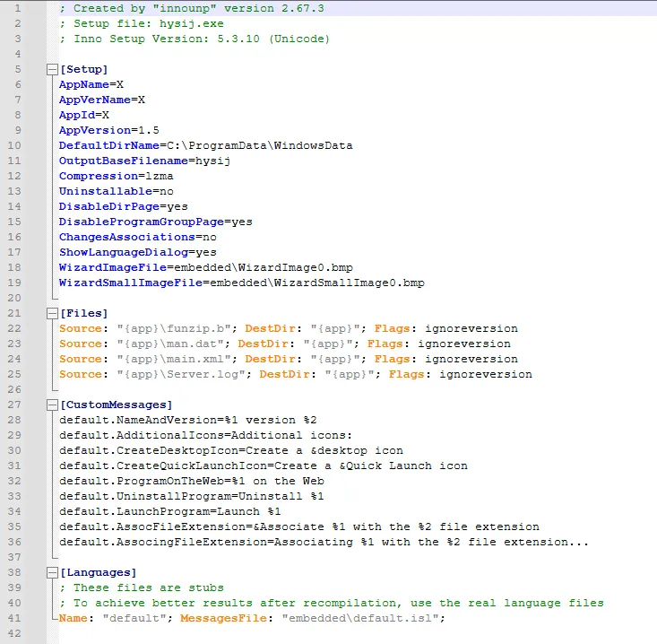Viewport: 657px width, 644px height.
Task: Click the default.AssocingFileExtension line
Action: tap(324, 542)
